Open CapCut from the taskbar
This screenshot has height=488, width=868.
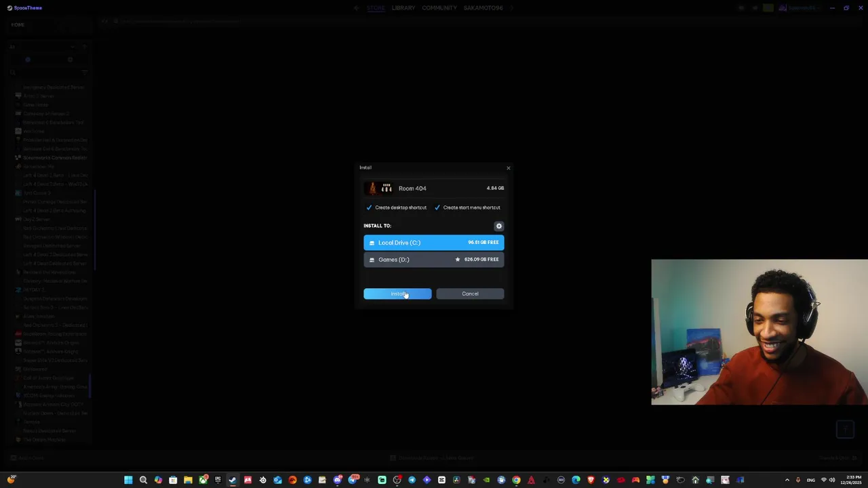tap(441, 480)
